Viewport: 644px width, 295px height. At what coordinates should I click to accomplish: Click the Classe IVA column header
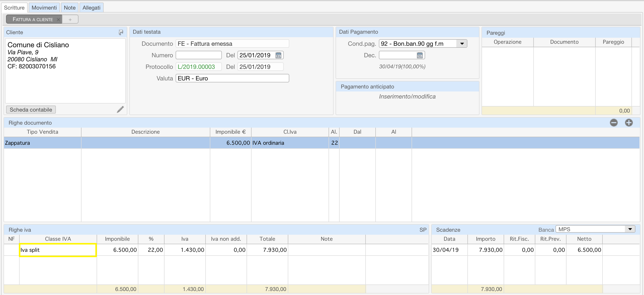point(58,239)
